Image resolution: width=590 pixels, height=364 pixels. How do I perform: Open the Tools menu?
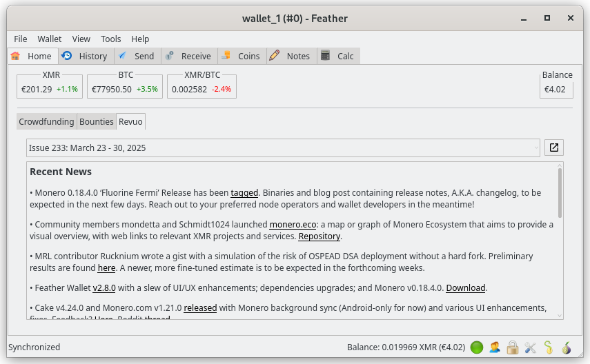pyautogui.click(x=110, y=39)
